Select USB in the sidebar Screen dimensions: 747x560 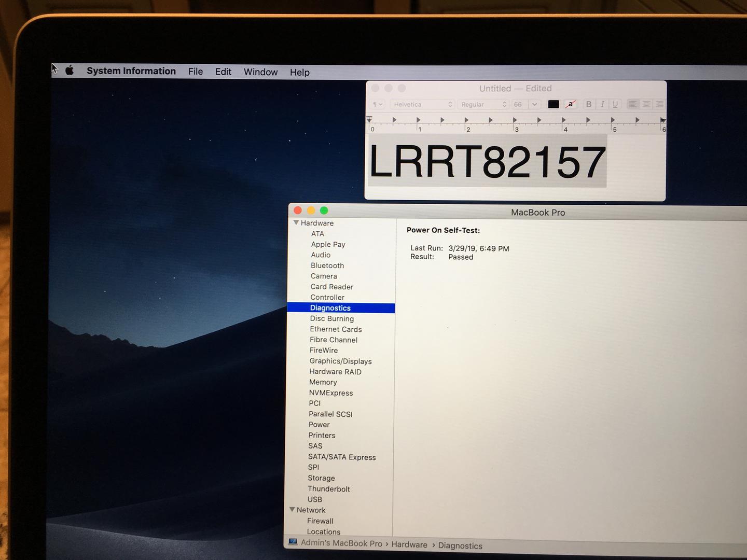(315, 500)
